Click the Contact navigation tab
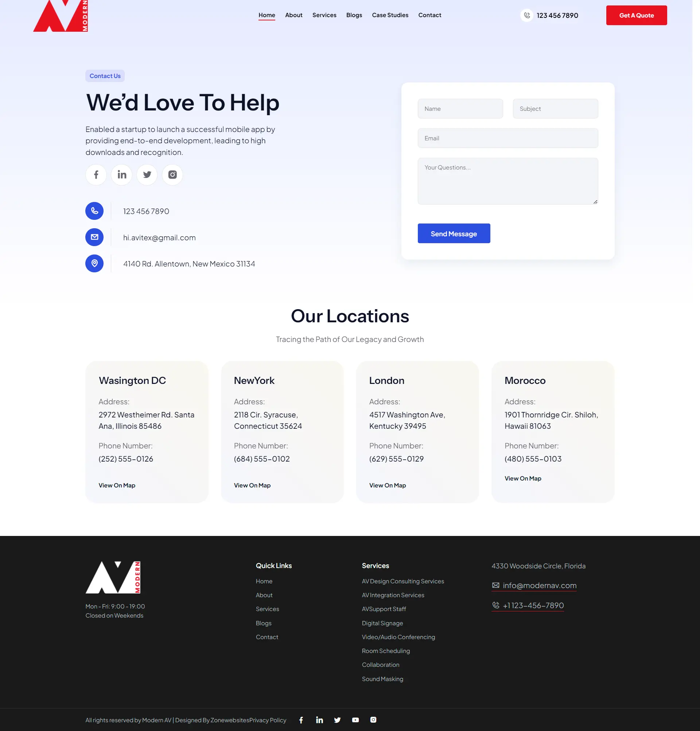The image size is (700, 731). pos(429,14)
